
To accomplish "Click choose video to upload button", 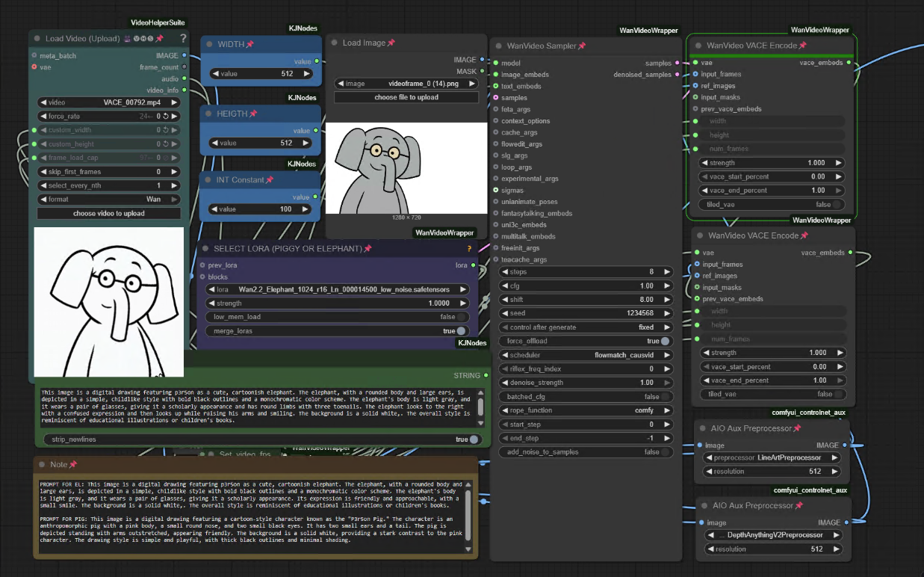I will [109, 214].
